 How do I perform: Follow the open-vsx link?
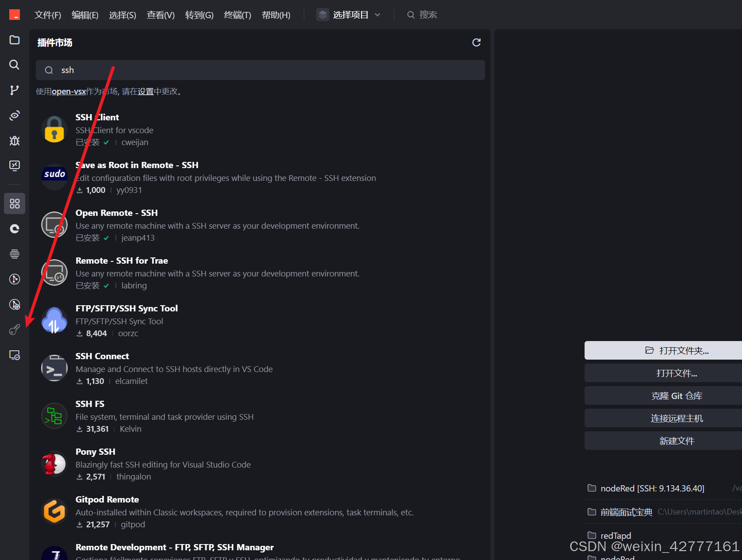click(x=69, y=92)
